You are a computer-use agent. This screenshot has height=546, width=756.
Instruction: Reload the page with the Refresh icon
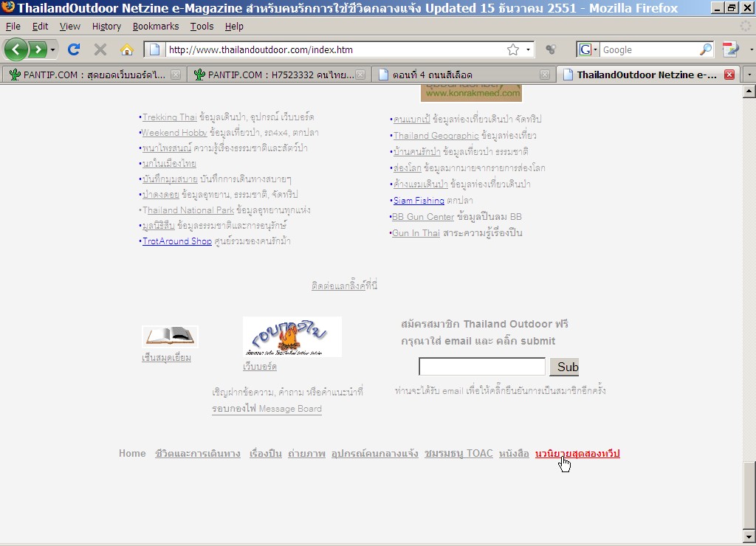click(74, 49)
